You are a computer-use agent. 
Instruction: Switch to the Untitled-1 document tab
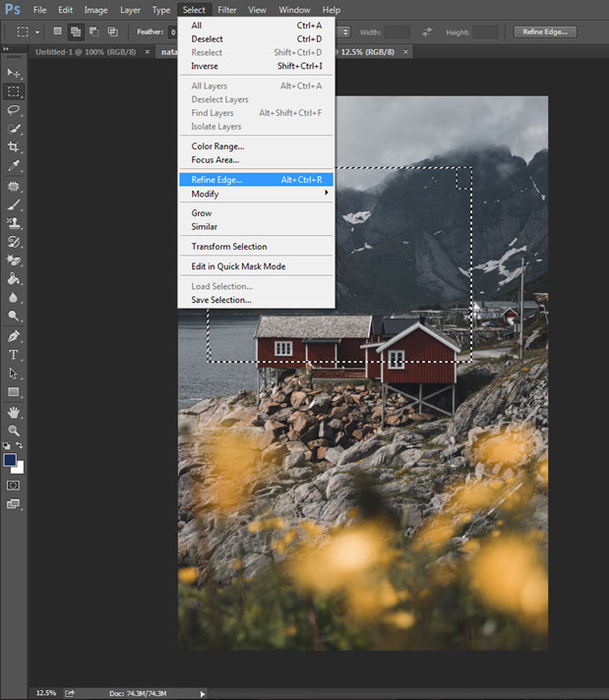pyautogui.click(x=86, y=51)
